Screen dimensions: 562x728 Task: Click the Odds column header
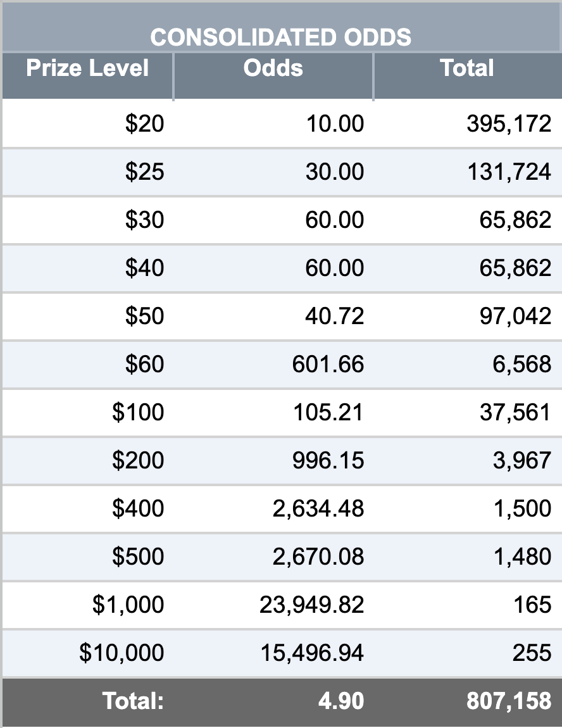coord(273,68)
